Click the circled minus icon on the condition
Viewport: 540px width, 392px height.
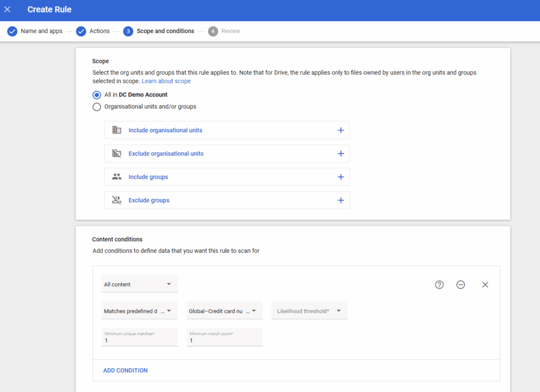click(x=460, y=285)
